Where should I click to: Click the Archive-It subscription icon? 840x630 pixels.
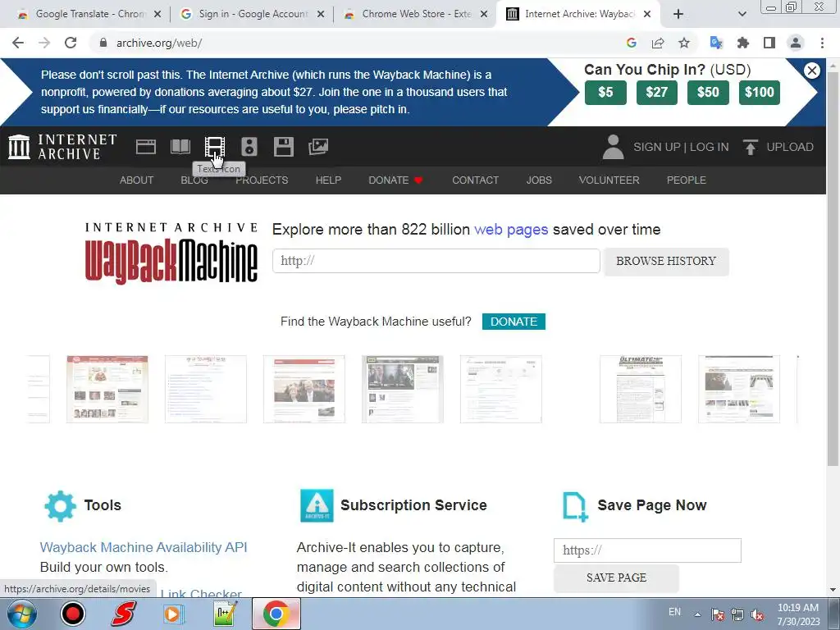317,505
